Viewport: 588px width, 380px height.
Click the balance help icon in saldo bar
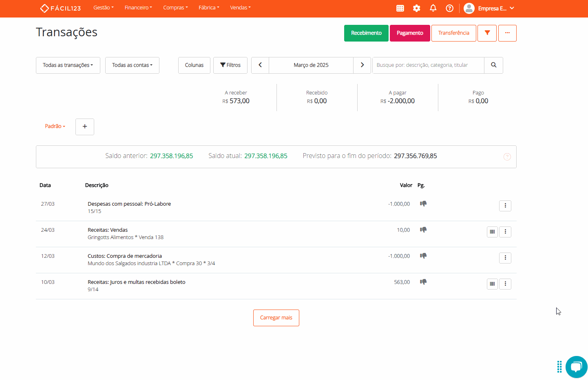pos(507,157)
